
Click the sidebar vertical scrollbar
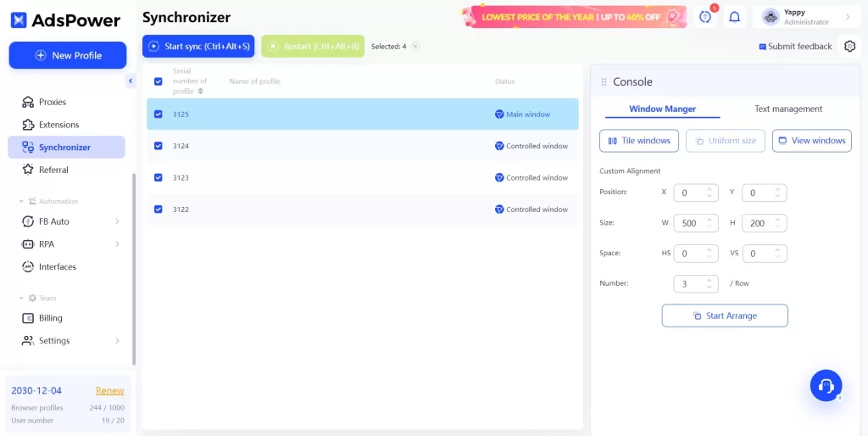(133, 269)
